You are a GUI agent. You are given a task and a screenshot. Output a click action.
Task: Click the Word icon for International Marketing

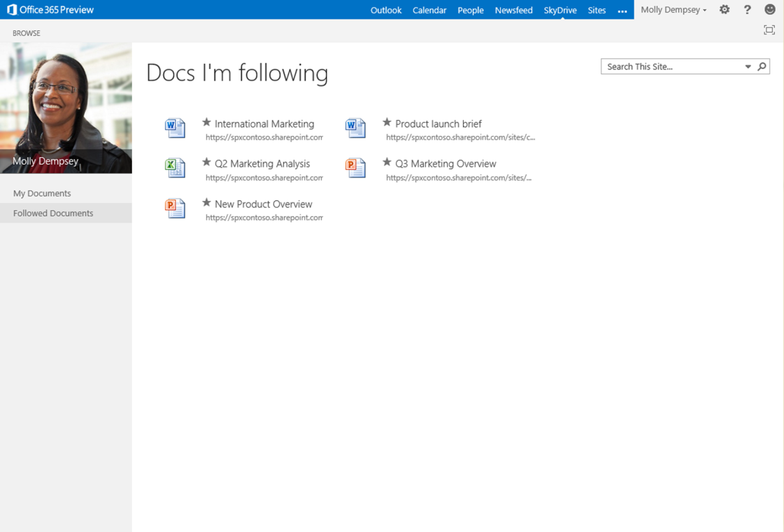175,128
